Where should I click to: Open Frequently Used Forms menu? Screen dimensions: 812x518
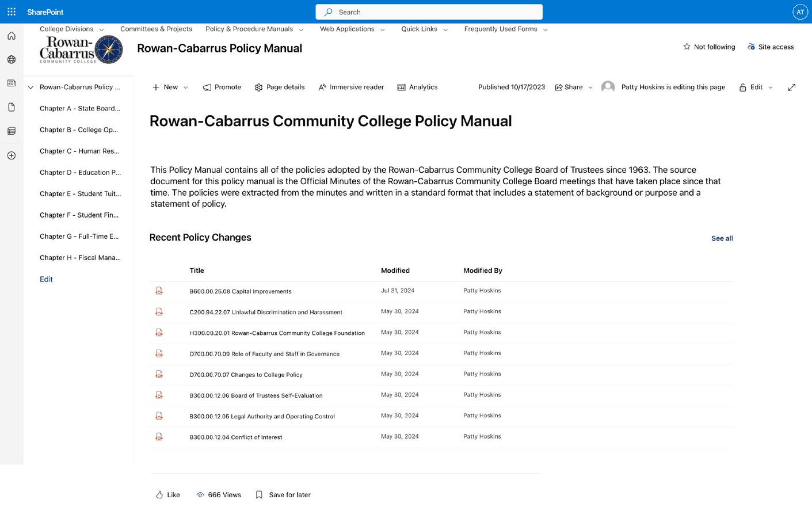pyautogui.click(x=501, y=29)
